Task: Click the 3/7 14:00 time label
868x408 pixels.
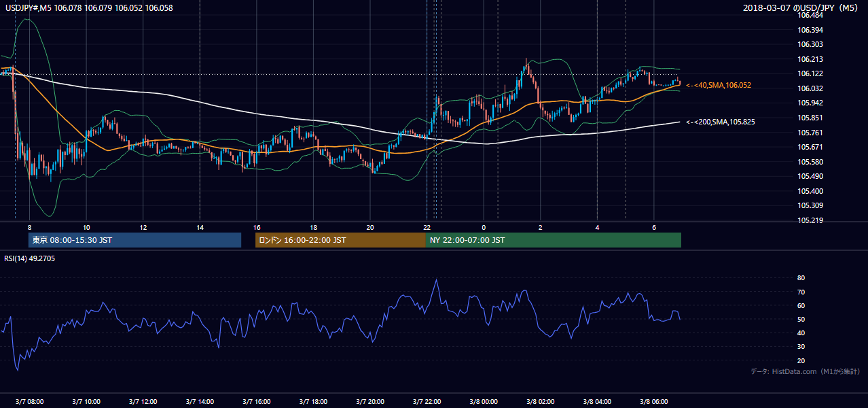Action: pos(200,402)
